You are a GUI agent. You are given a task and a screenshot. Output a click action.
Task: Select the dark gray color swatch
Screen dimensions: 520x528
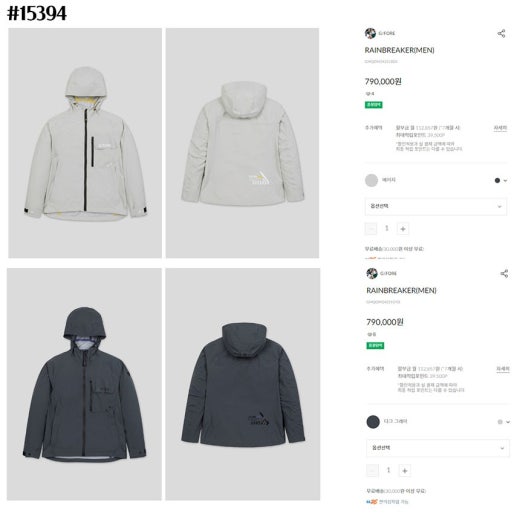point(373,422)
